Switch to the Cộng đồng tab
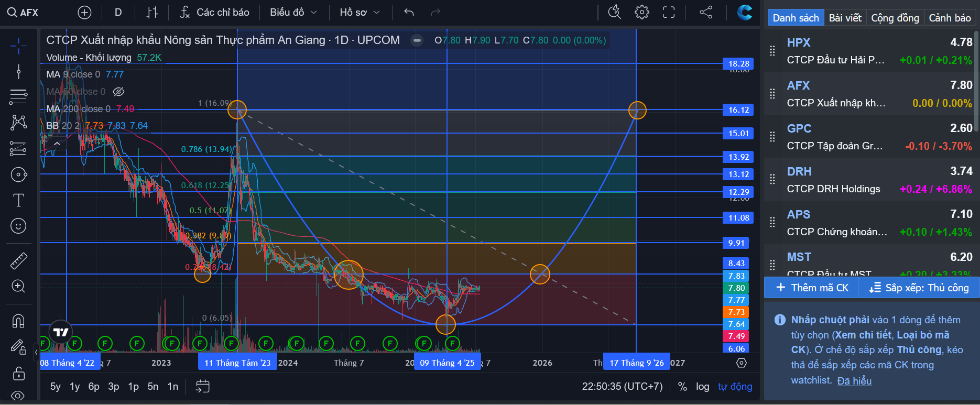980x405 pixels. click(895, 18)
